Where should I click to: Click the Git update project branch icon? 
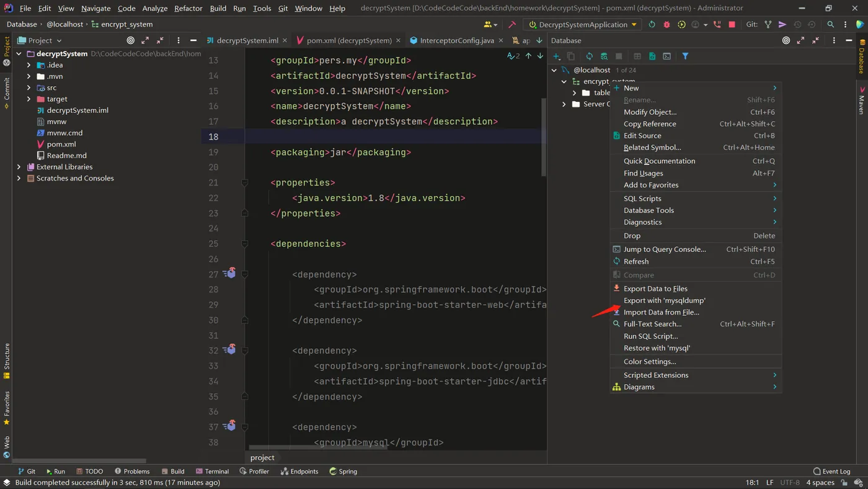pos(768,24)
